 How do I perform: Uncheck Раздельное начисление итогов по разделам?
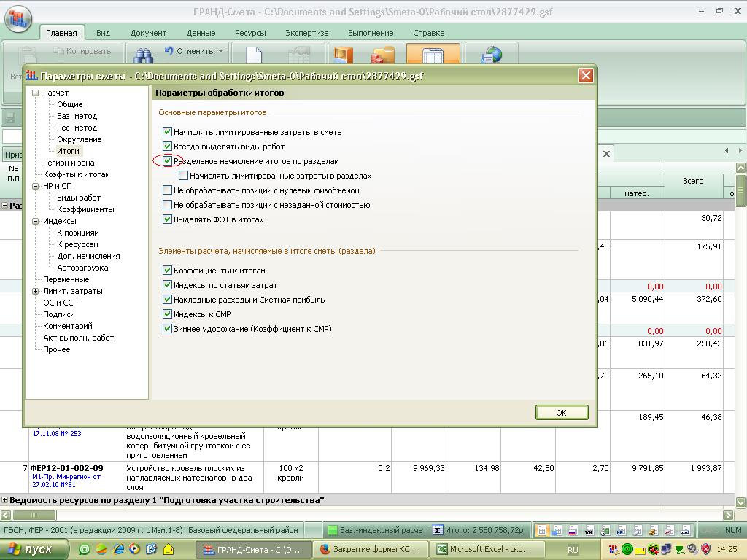[x=168, y=161]
